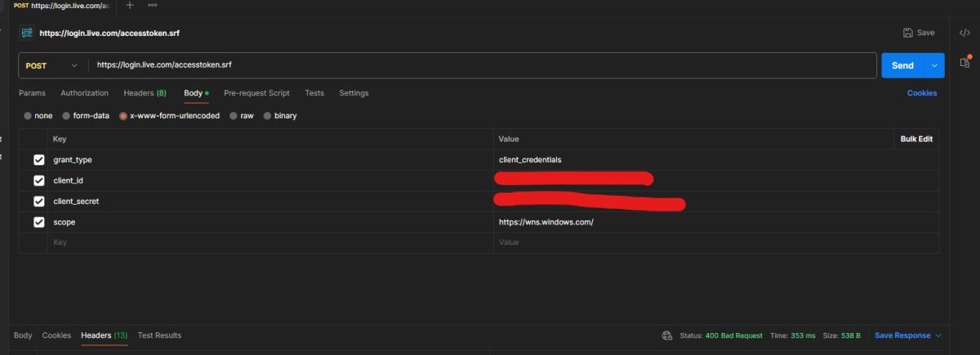The height and width of the screenshot is (355, 980).
Task: Select the form-data body type
Action: (x=86, y=116)
